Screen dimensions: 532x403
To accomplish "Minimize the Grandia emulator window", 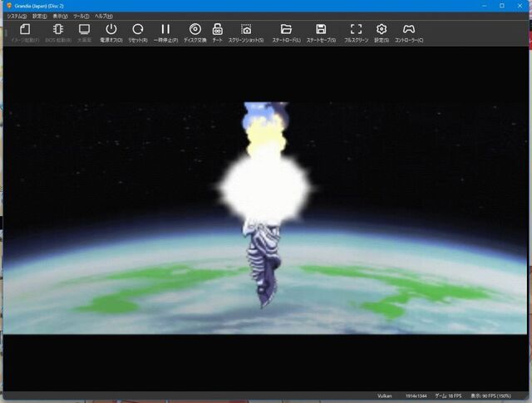I will (x=484, y=6).
